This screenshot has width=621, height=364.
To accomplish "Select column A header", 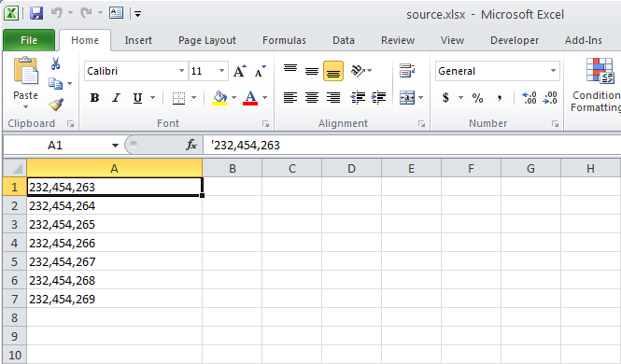I will click(x=115, y=169).
